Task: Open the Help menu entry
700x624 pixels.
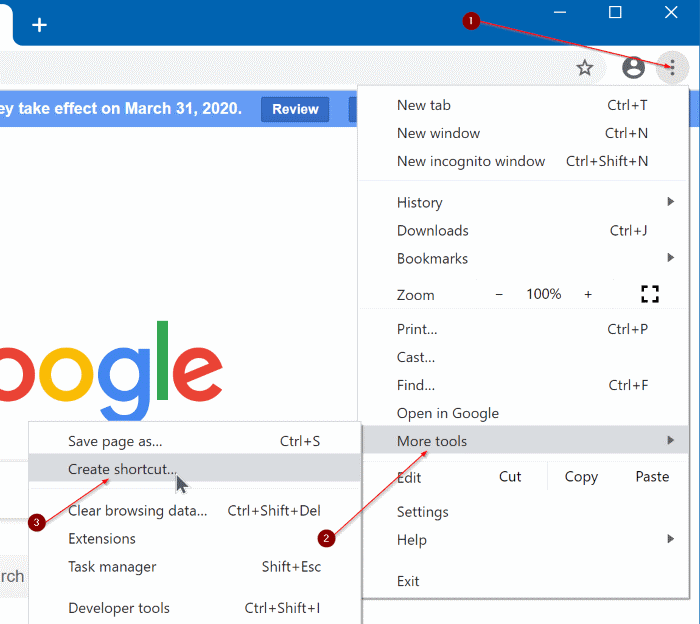Action: (523, 540)
